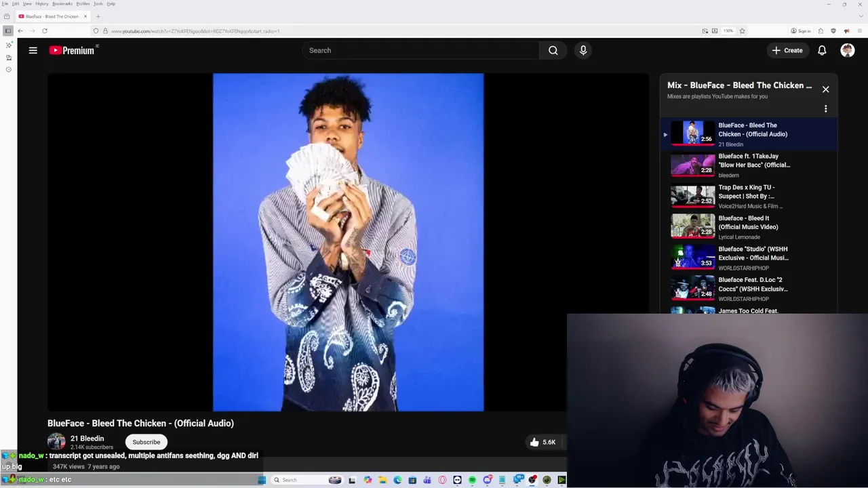Click the Mix - BlueFace playlist title
Screen dimensions: 868x488
(739, 85)
